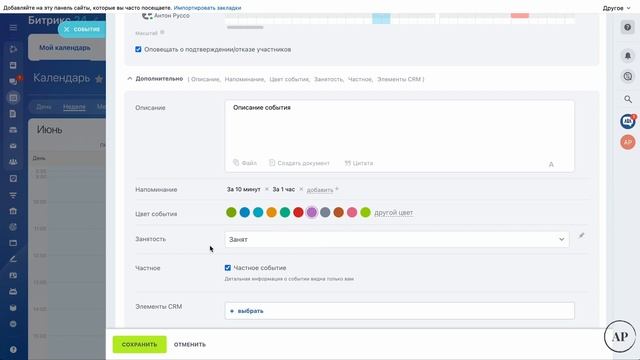Image resolution: width=640 pixels, height=360 pixels.
Task: Open the envelope mail icon in left sidebar
Action: point(13,146)
